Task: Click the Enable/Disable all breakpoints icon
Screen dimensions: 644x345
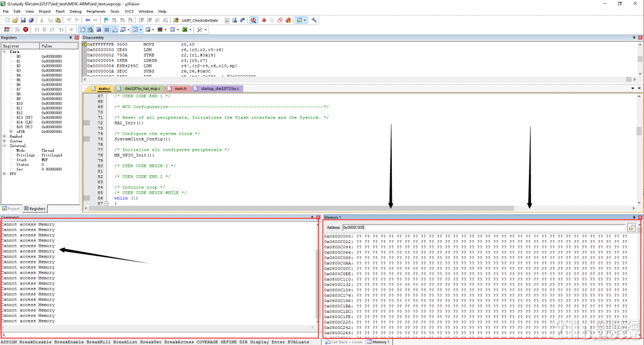Action: pos(280,20)
